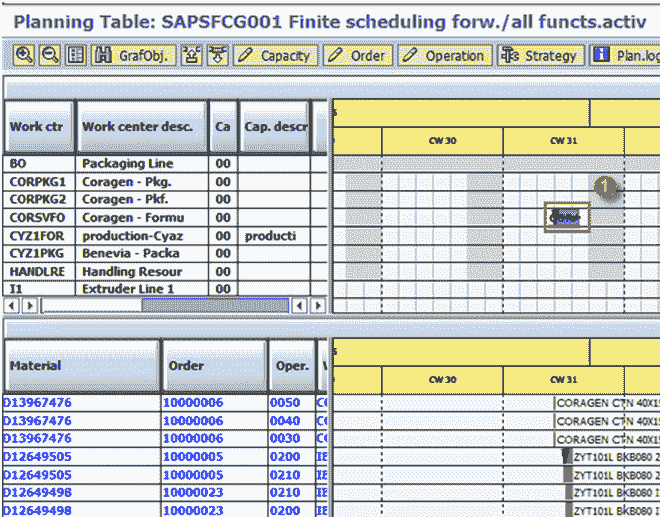
Task: Click the zoom in magnifier icon
Action: [x=24, y=55]
